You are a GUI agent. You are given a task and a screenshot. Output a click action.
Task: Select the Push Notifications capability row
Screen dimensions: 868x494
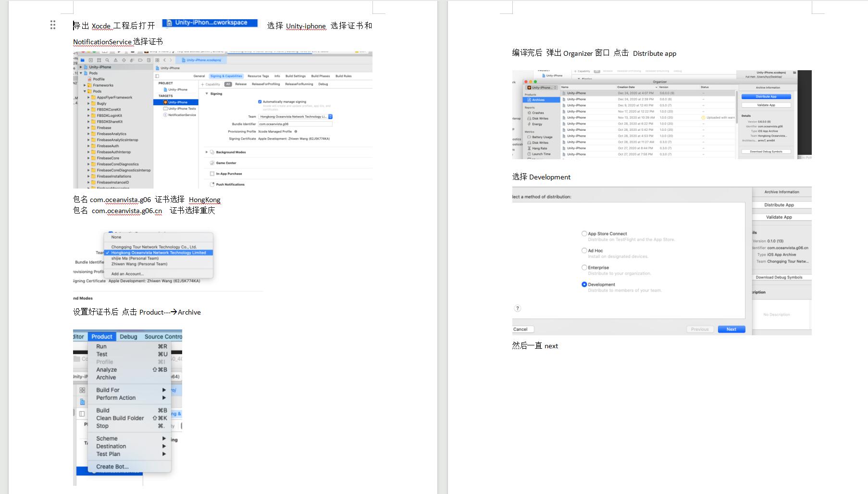coord(288,184)
